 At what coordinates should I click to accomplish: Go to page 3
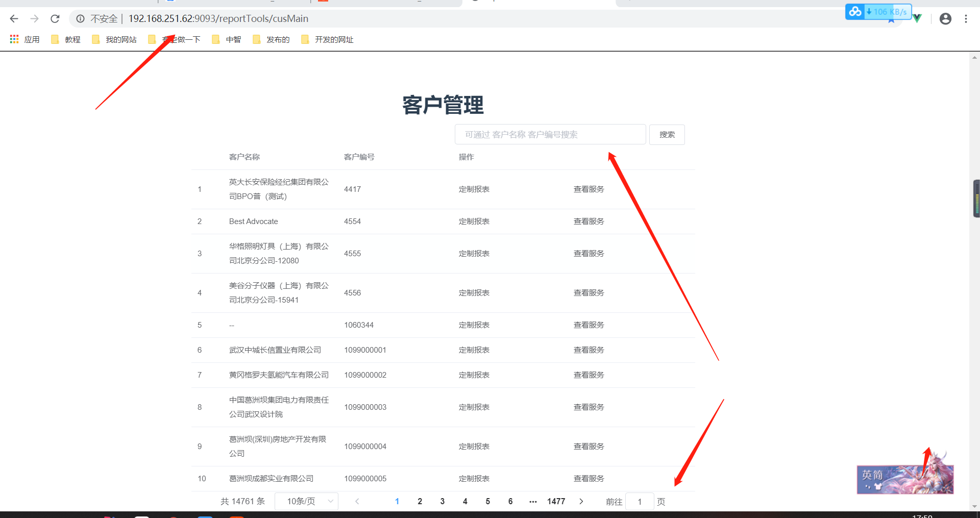coord(442,502)
